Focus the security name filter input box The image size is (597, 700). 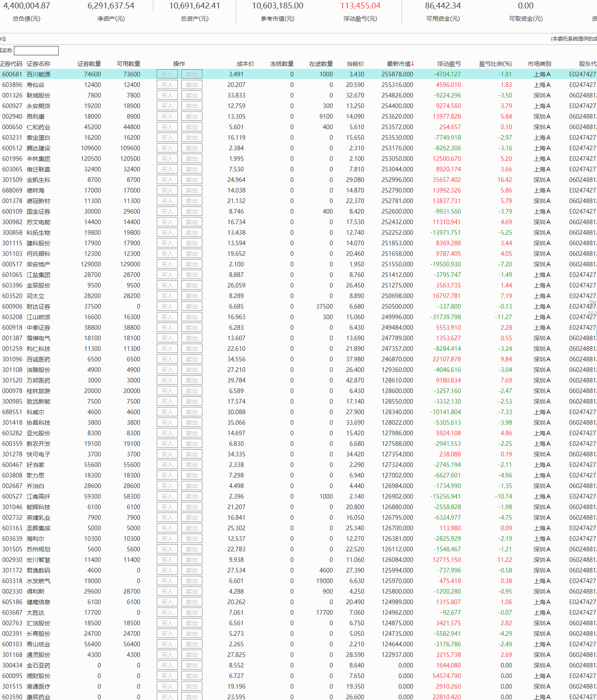pyautogui.click(x=36, y=51)
